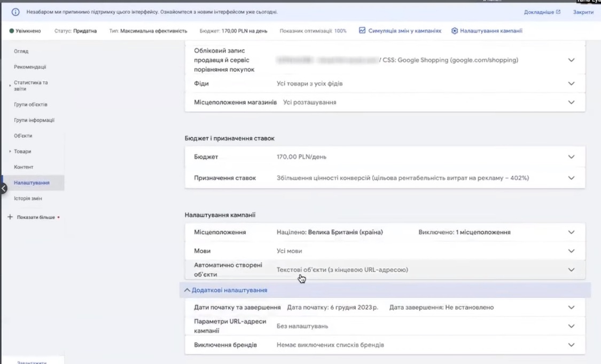Expand the Фіди row chevron
Screen dimensions: 601x364
click(571, 84)
